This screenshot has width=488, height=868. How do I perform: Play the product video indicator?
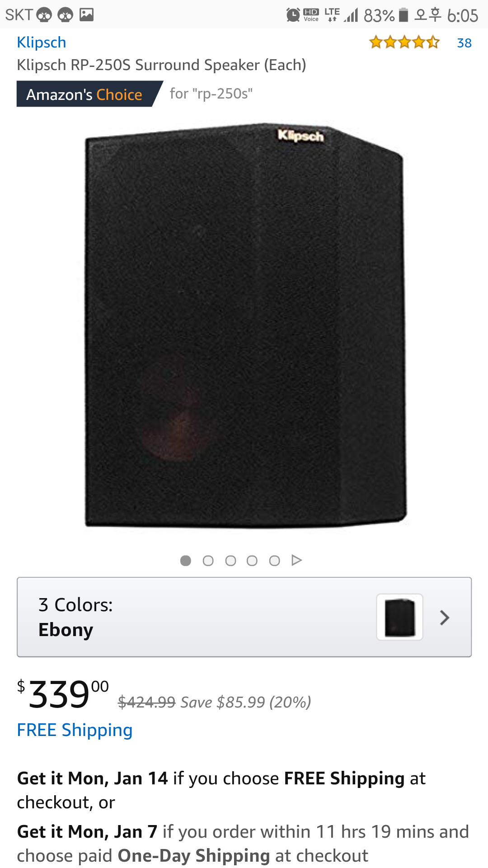(x=296, y=561)
